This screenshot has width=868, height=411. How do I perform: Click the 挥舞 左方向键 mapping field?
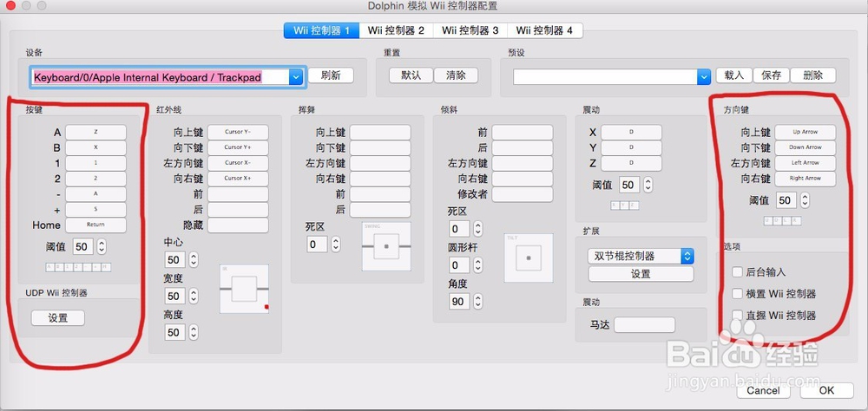click(380, 163)
